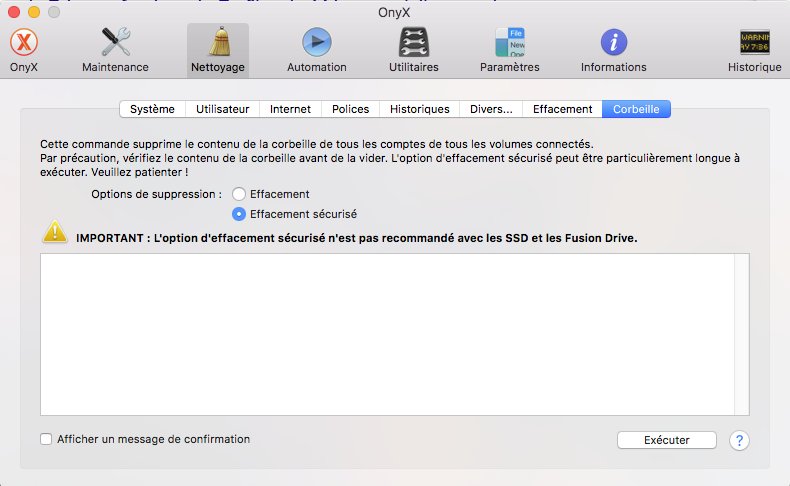Click the Exécuter button
Image resolution: width=790 pixels, height=486 pixels.
[x=667, y=440]
